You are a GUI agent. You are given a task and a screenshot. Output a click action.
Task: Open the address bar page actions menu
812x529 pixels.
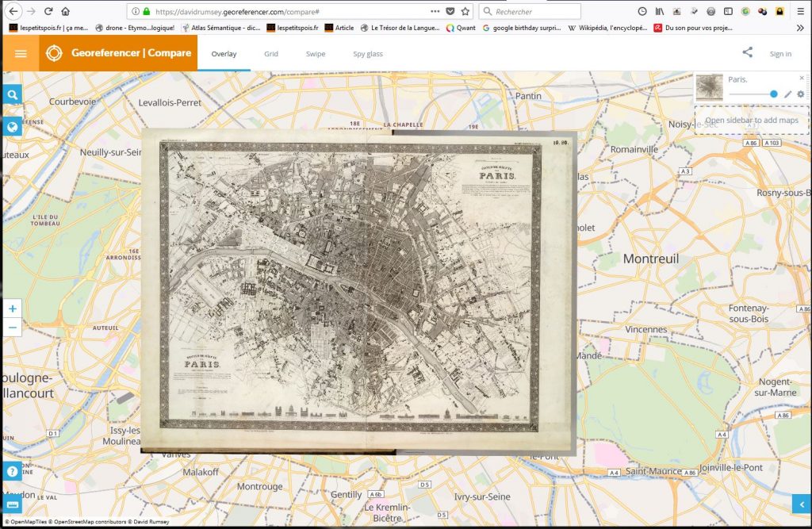pos(435,12)
